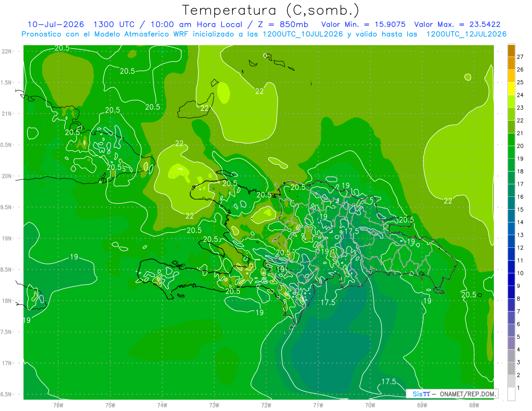
Task: Click the "68W" longitude axis label
Action: (474, 405)
